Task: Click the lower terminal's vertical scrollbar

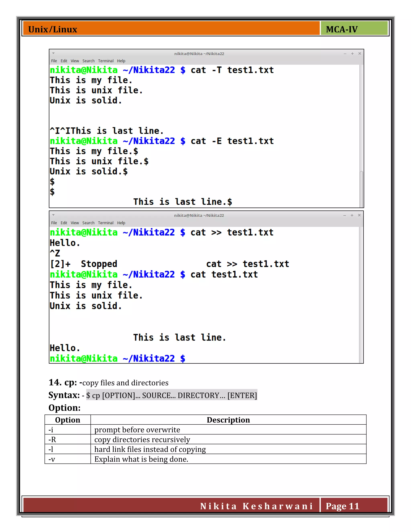Action: [361, 295]
